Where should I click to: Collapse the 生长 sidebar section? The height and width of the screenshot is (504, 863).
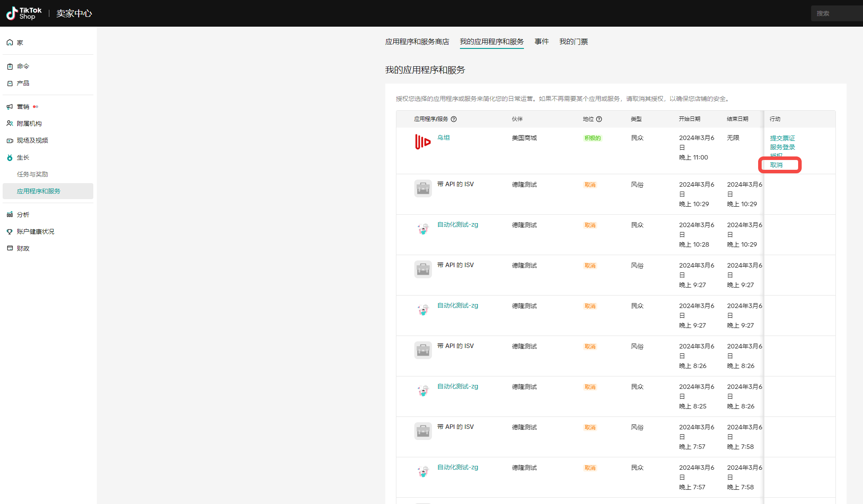(23, 157)
